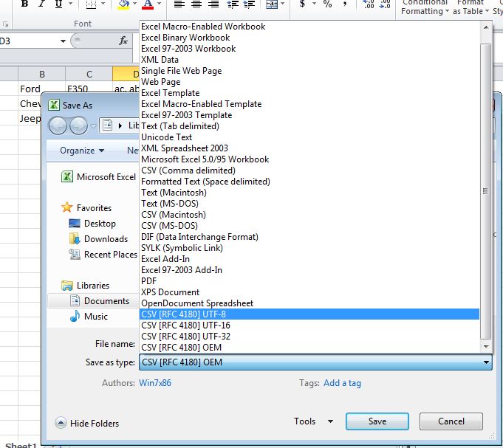This screenshot has width=503, height=448.
Task: Align text right in ribbon
Action: (213, 4)
